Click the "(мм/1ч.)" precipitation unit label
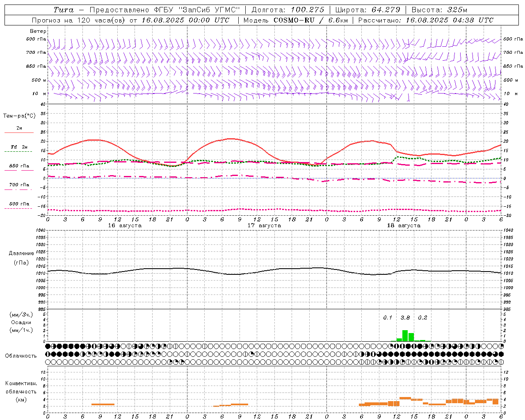525x420 pixels. tap(21, 330)
